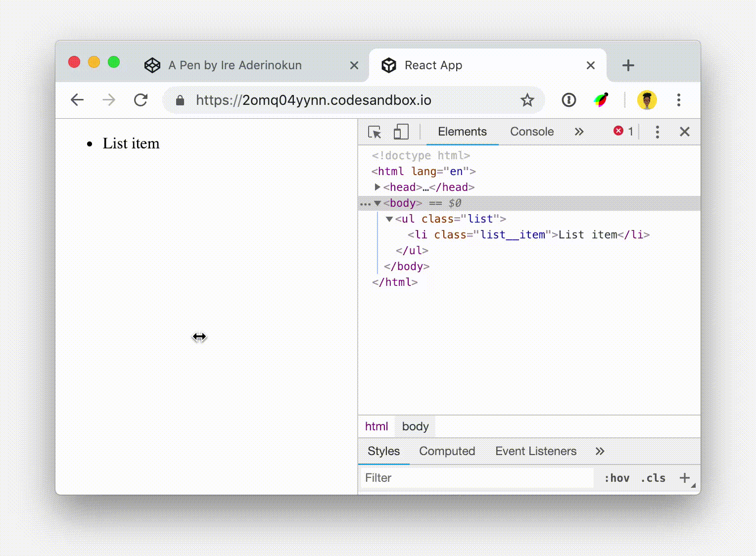Open the DevTools three-dot menu

pyautogui.click(x=657, y=132)
